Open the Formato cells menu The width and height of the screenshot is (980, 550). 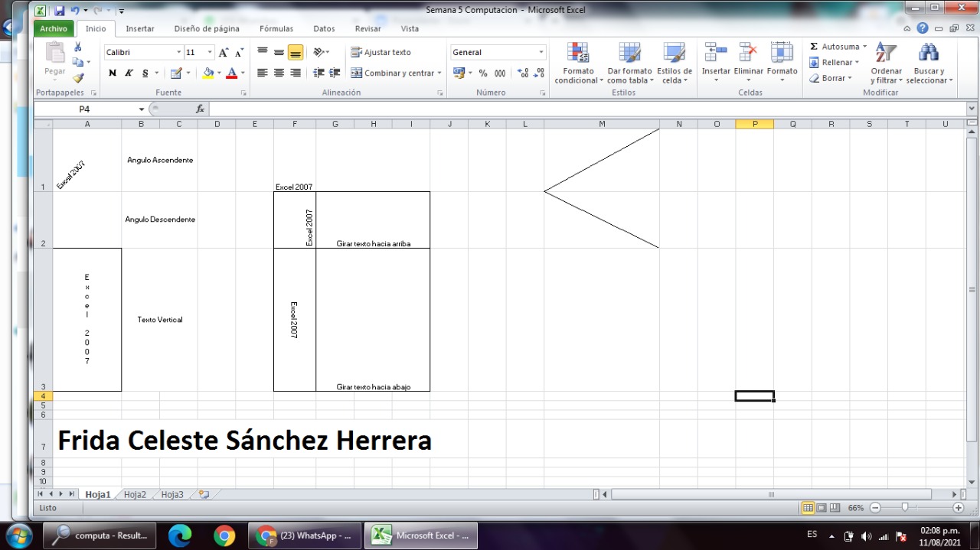pos(782,63)
